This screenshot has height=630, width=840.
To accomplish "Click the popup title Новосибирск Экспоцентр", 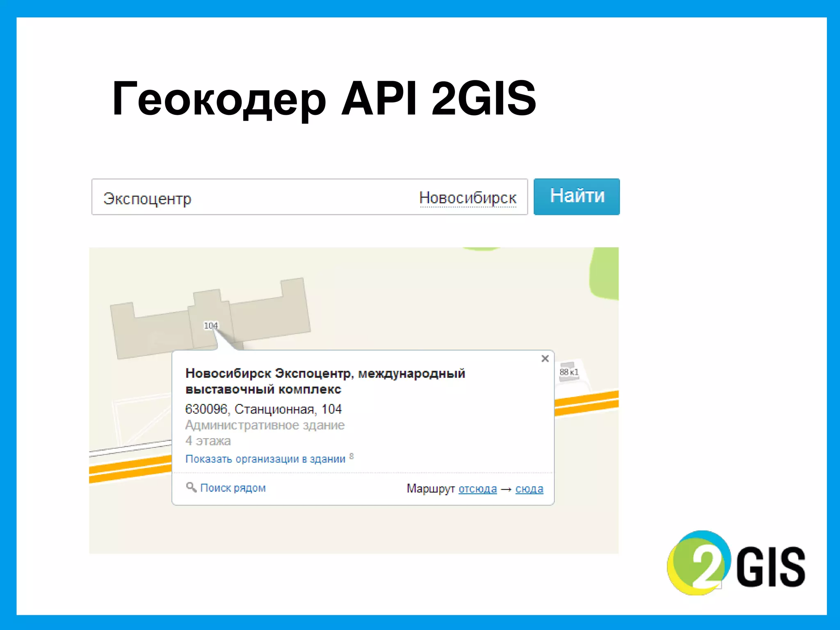I will 325,381.
